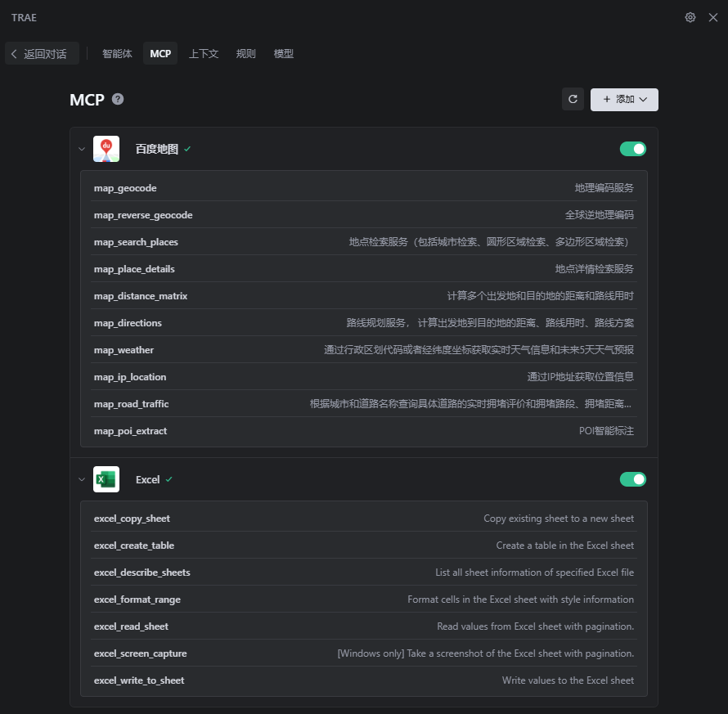Click the map_search_places tool
The width and height of the screenshot is (728, 714).
(363, 242)
